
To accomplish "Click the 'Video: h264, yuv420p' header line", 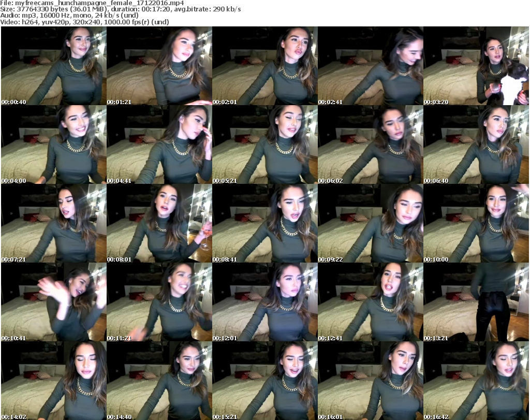I will click(x=84, y=22).
